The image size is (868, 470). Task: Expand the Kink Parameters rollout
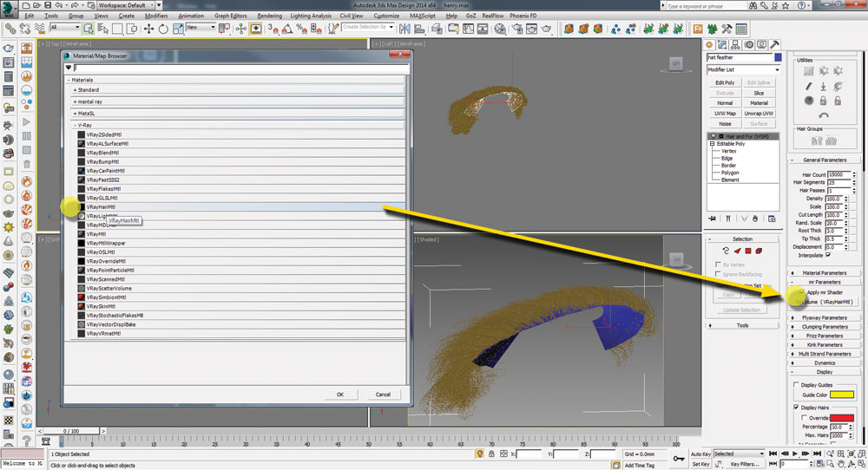click(825, 345)
